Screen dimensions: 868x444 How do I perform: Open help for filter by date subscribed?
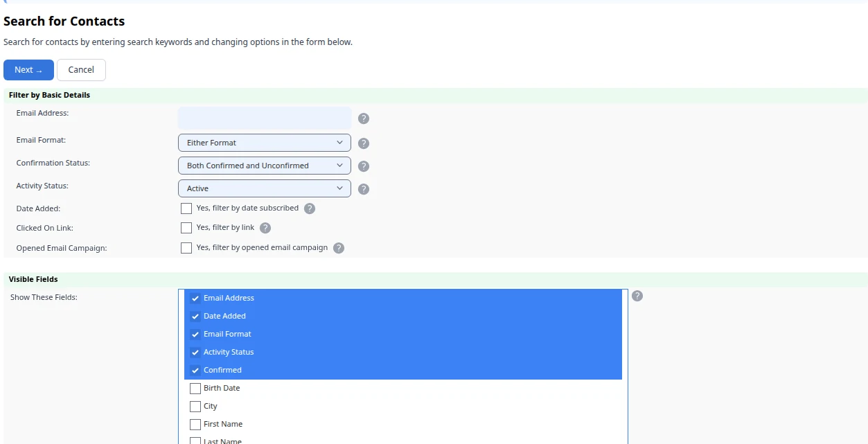(x=310, y=208)
